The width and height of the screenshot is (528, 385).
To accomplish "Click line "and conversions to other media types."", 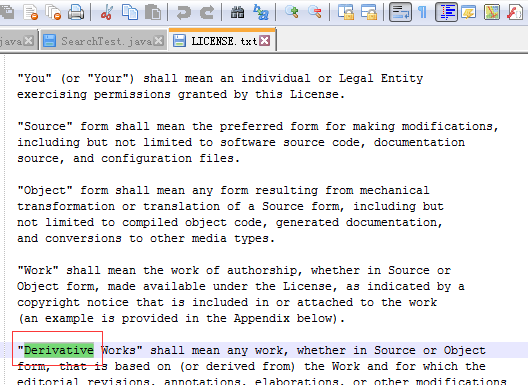I will tap(146, 238).
